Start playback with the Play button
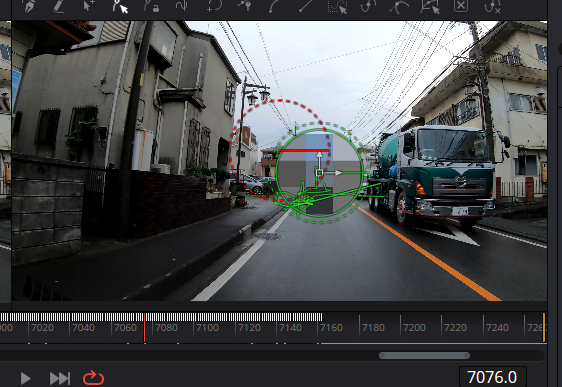Screen dimensions: 562x387 [x=25, y=378]
